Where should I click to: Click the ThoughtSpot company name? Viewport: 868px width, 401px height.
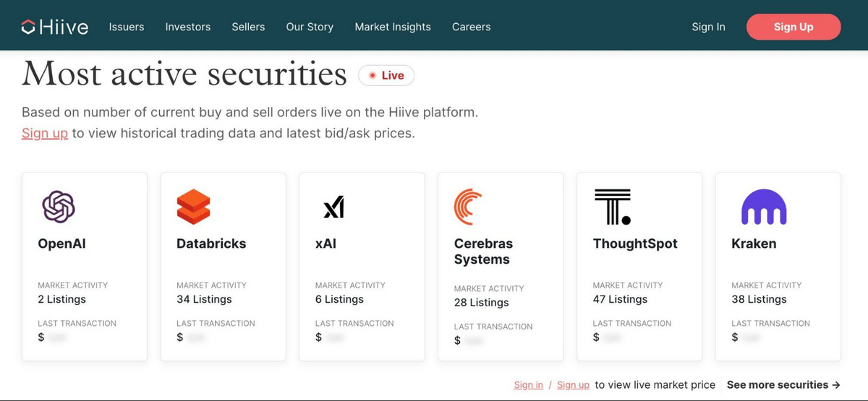point(635,243)
